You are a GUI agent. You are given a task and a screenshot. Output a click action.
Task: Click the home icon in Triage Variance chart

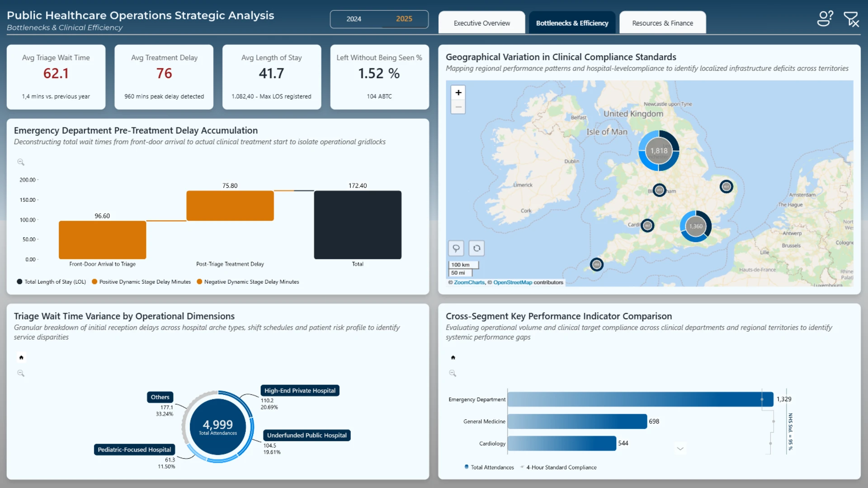(x=21, y=357)
